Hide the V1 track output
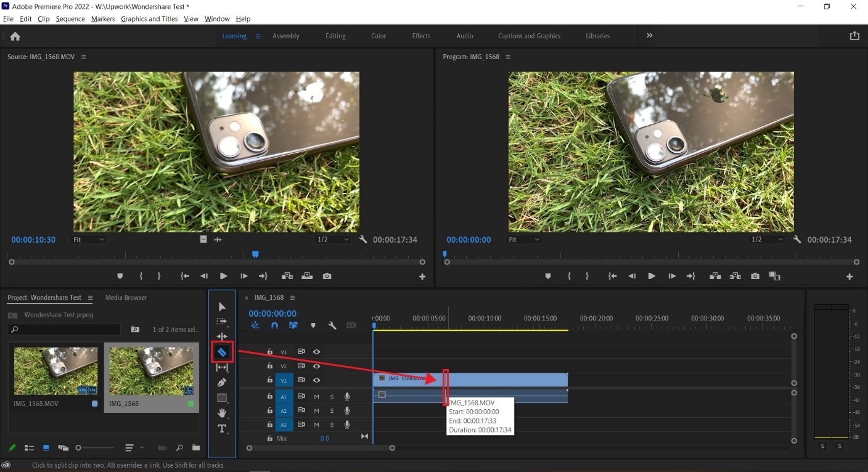This screenshot has width=868, height=472. (316, 380)
